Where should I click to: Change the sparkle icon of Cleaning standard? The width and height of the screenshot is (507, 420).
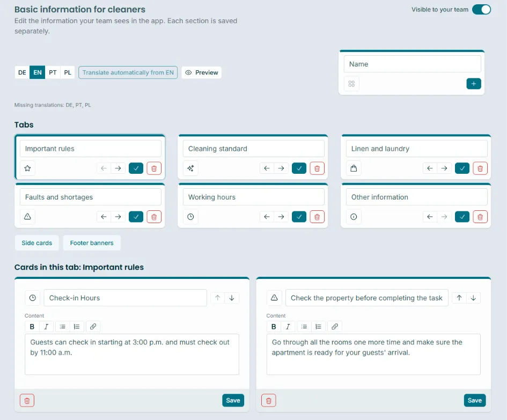190,168
